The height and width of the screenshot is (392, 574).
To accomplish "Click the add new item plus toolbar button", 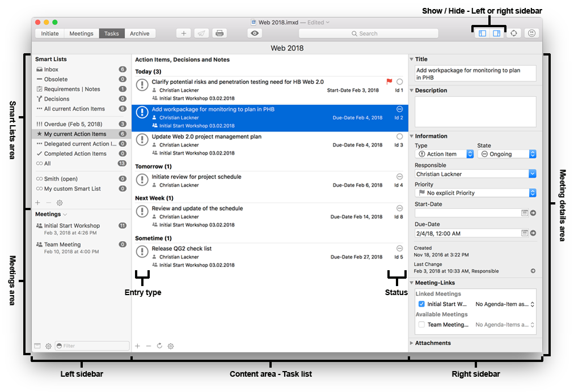I will (183, 33).
